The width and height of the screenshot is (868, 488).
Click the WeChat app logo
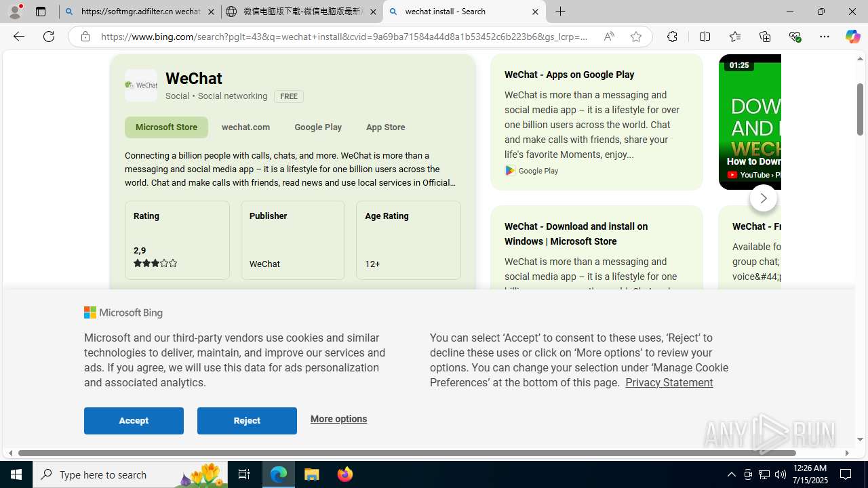(x=141, y=85)
